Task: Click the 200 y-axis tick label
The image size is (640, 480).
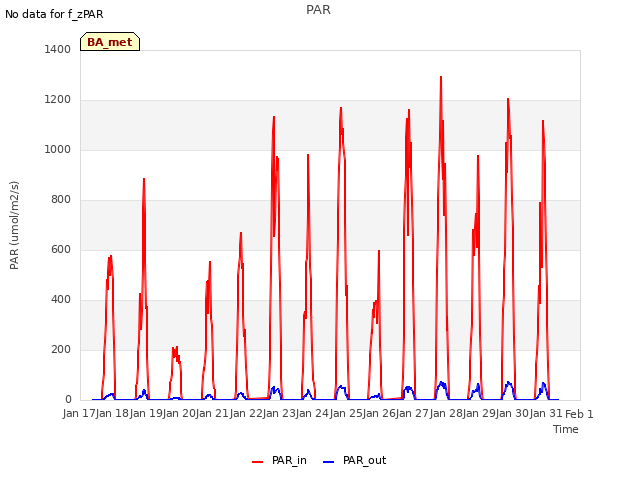Action: point(61,349)
